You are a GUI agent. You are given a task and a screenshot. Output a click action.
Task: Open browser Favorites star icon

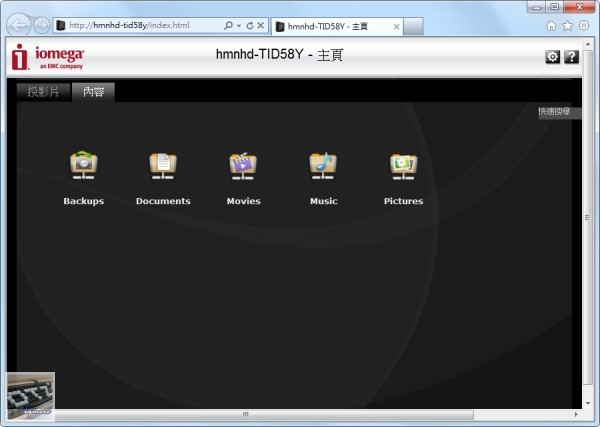(x=567, y=26)
